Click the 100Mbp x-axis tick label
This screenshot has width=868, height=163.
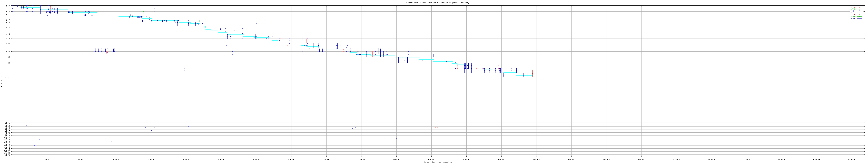tap(361, 159)
